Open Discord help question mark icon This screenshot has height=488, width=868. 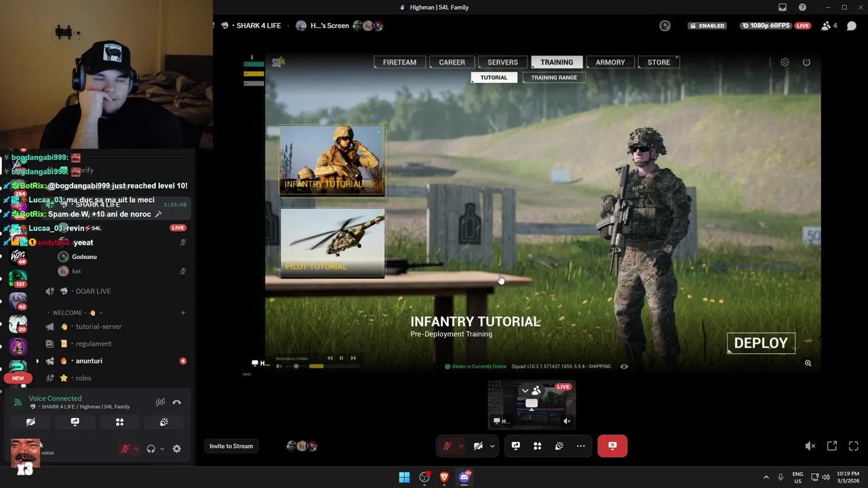(803, 7)
